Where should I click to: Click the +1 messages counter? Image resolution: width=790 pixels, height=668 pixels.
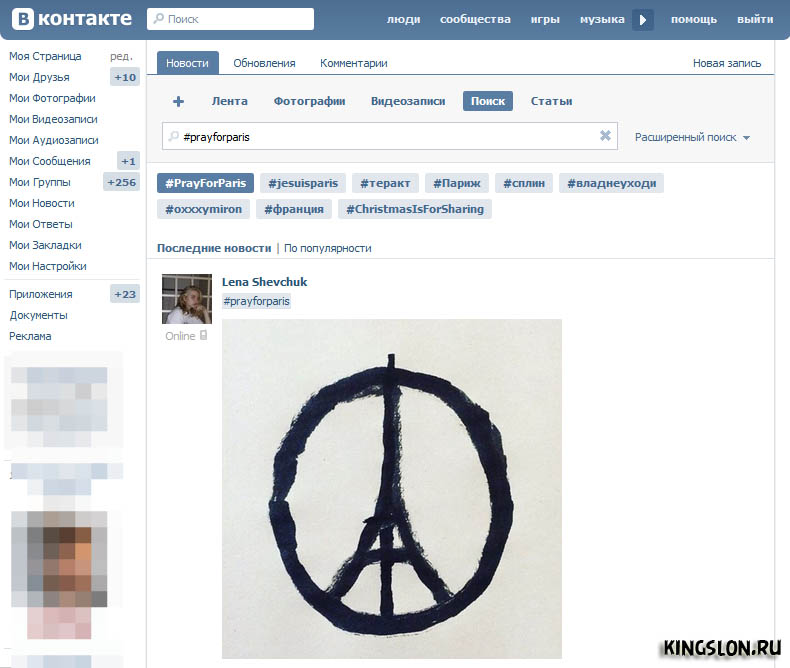(x=128, y=161)
